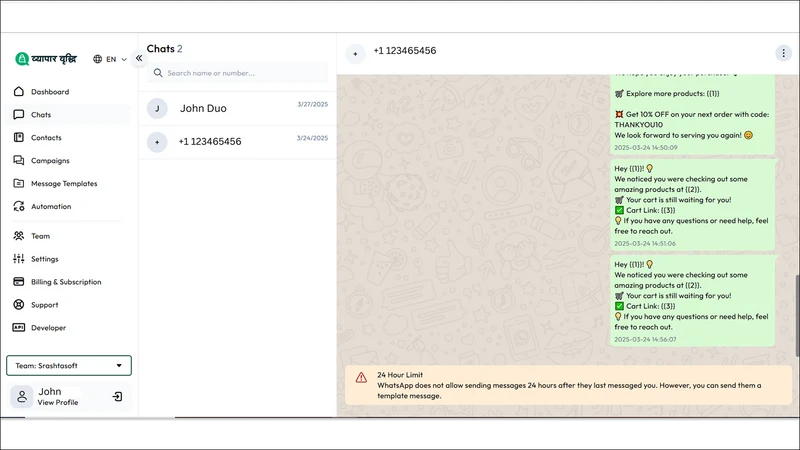Click the 24 Hour Limit warning icon
Screen dimensions: 800x450
(361, 378)
